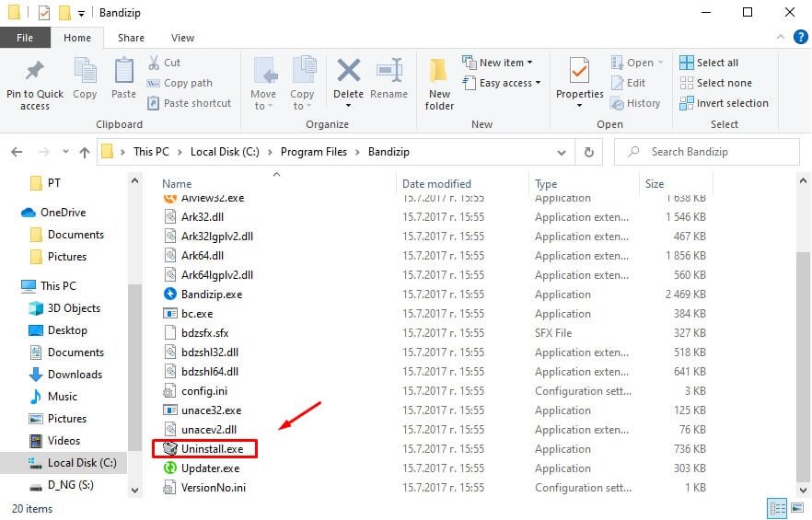Select Bandizip.exe file
Screen dimensions: 812x520
(212, 295)
